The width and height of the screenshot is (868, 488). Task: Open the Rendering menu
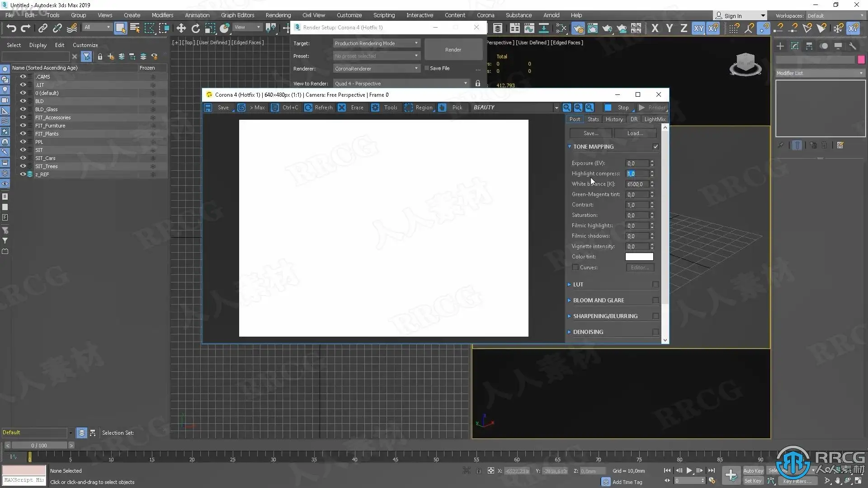(x=278, y=15)
